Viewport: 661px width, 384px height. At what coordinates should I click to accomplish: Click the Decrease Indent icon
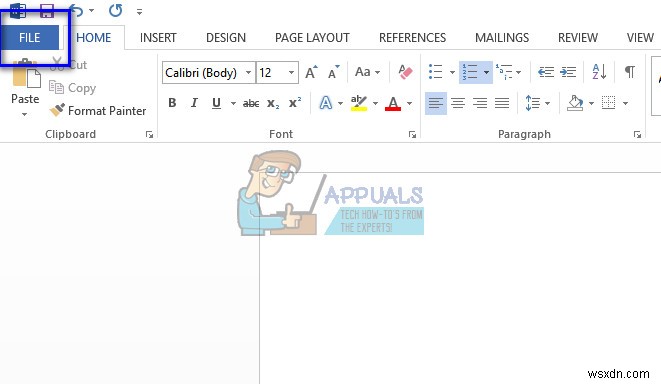pos(546,72)
